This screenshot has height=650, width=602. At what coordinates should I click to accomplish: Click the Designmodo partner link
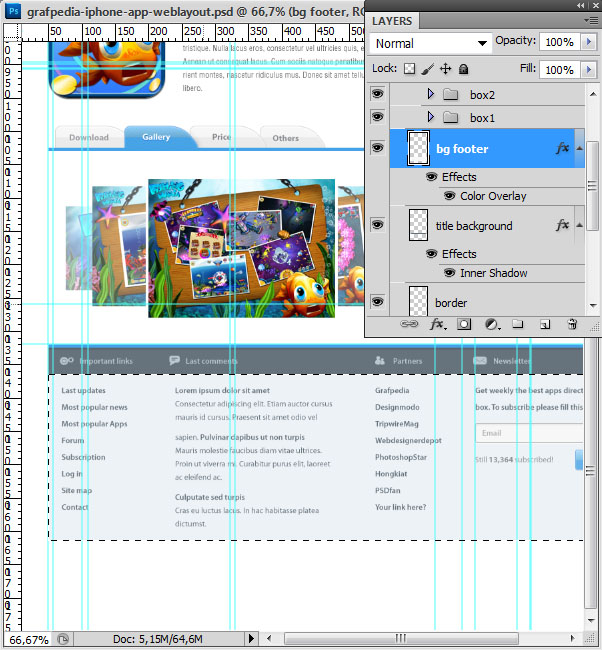pos(397,407)
